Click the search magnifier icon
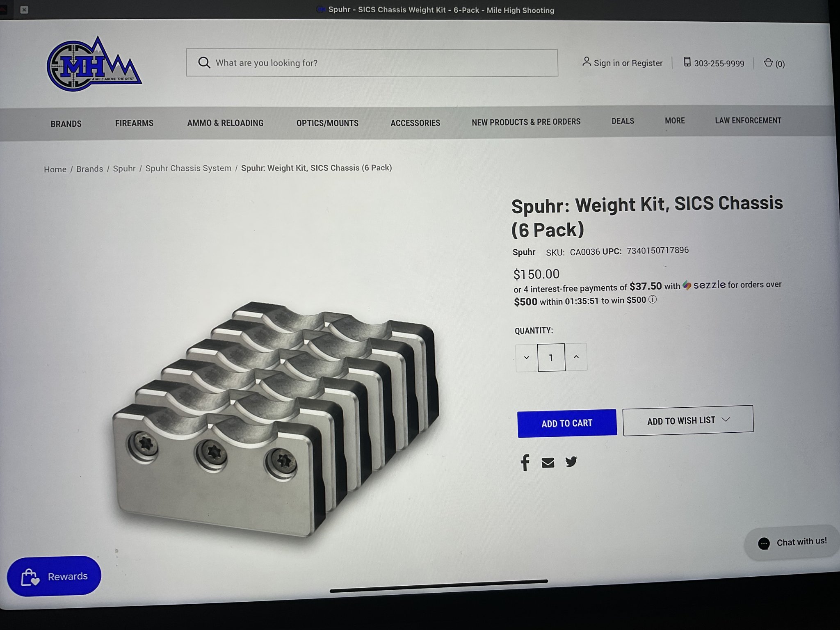The image size is (840, 630). click(x=204, y=62)
